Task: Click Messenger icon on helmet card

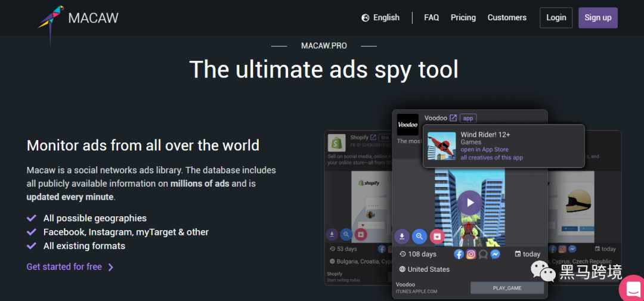Action: pos(572,249)
